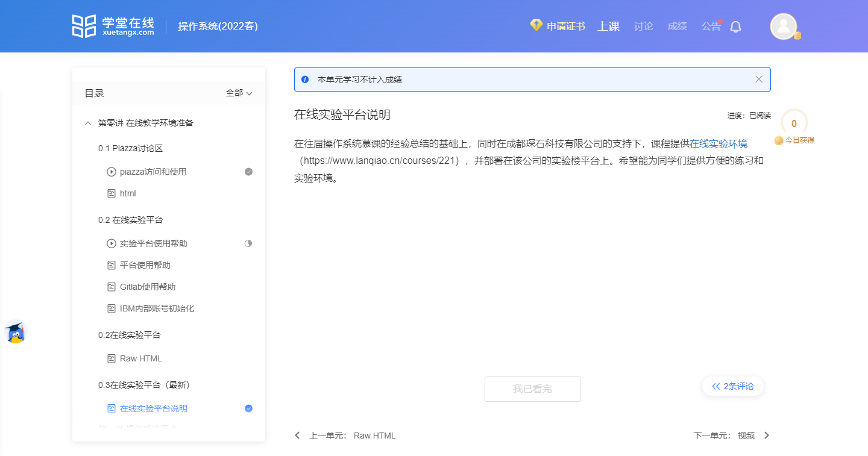
Task: Click the mascot bird assistant icon
Action: [15, 333]
